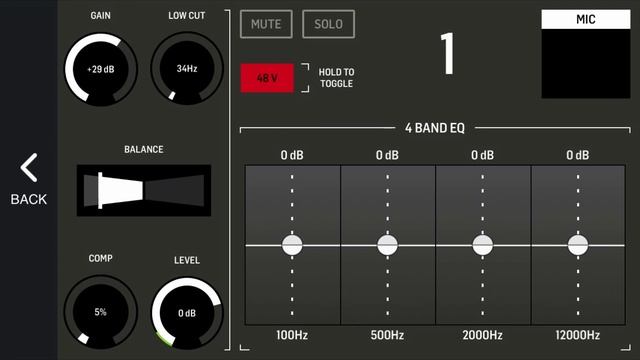
Task: Click the 2000Hz EQ band handle
Action: pos(482,245)
